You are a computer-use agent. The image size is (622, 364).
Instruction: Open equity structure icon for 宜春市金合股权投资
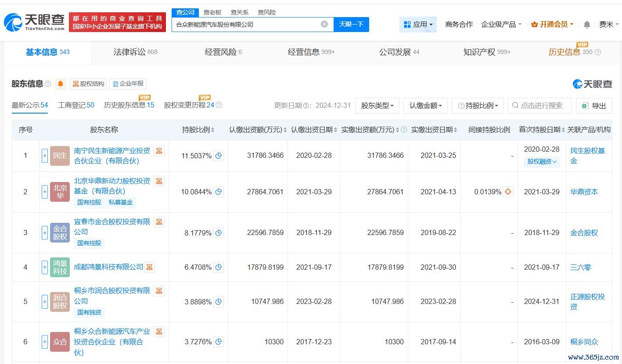pyautogui.click(x=159, y=222)
